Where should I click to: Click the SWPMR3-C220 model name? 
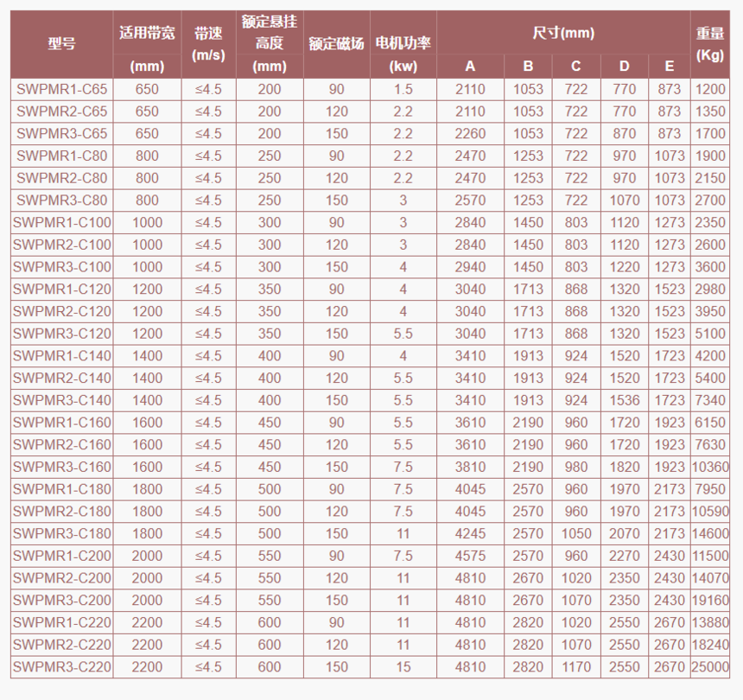61,667
